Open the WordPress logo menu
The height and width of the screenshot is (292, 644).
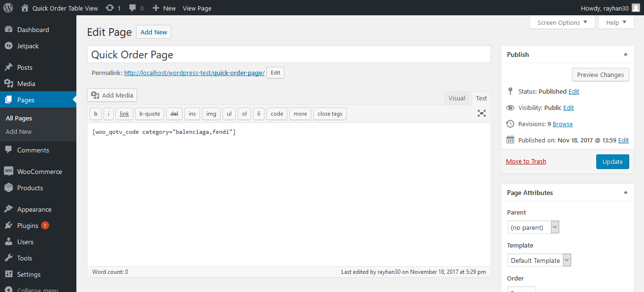[x=8, y=8]
